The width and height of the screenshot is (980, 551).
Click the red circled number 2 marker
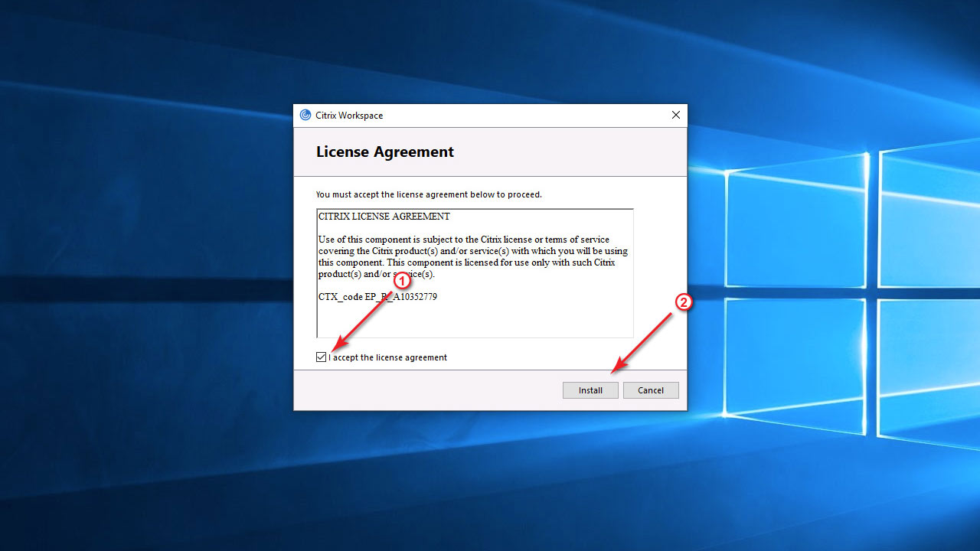click(x=683, y=302)
